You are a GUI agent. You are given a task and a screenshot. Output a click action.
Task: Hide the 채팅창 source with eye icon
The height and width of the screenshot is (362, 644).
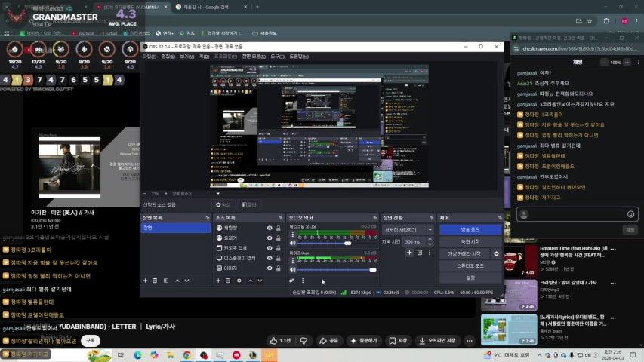(x=270, y=228)
